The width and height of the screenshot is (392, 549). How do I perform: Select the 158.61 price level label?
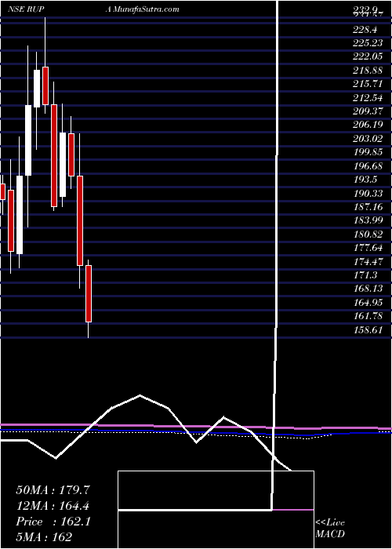(368, 330)
